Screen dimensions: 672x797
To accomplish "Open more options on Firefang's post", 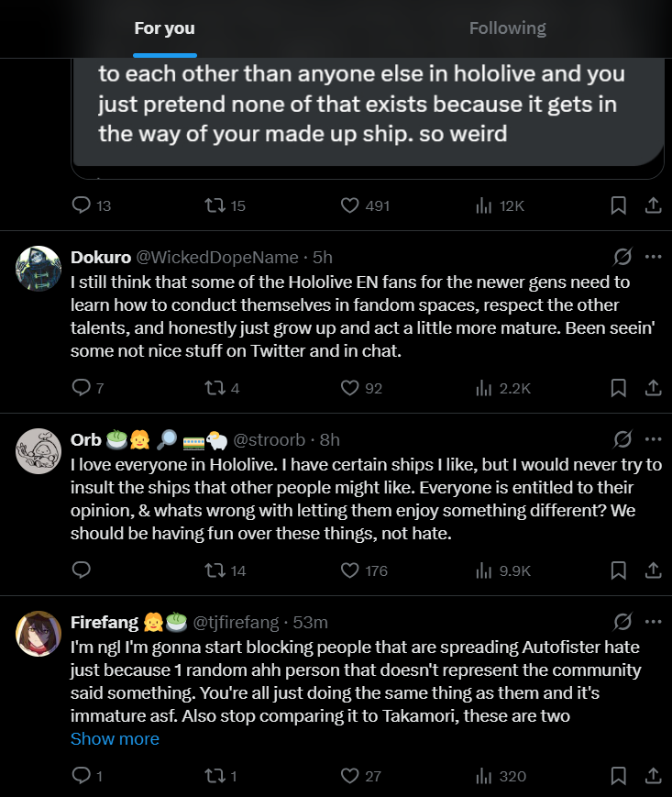I will point(653,622).
